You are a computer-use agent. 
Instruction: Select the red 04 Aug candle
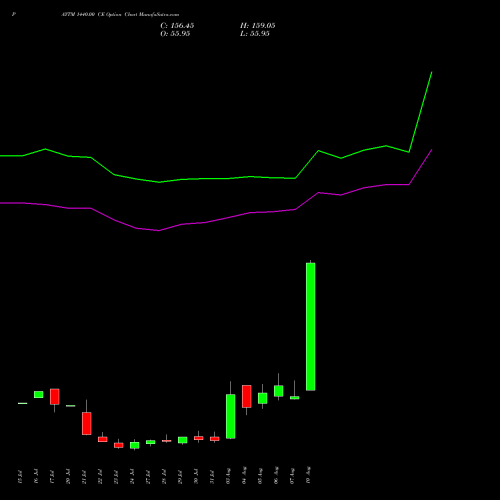(x=247, y=396)
